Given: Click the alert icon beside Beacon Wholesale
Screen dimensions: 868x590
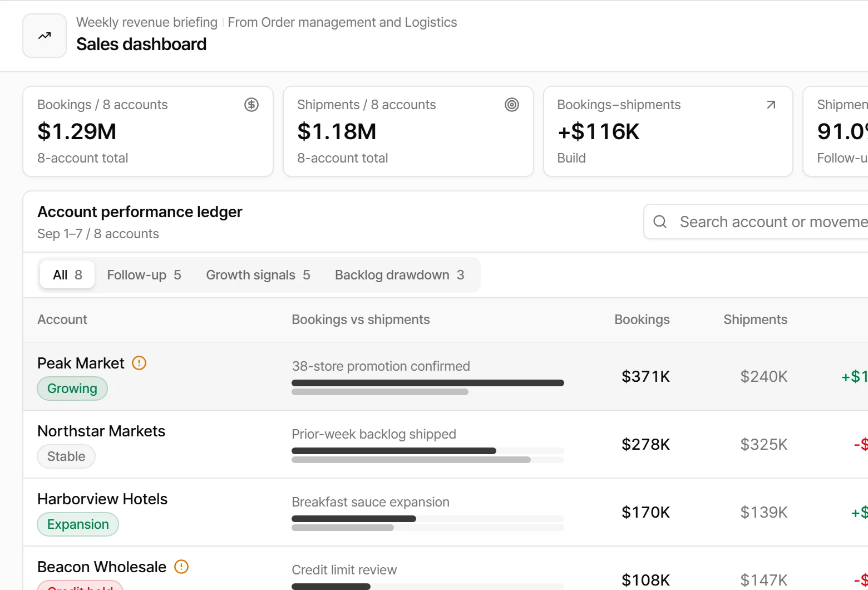Looking at the screenshot, I should point(181,567).
